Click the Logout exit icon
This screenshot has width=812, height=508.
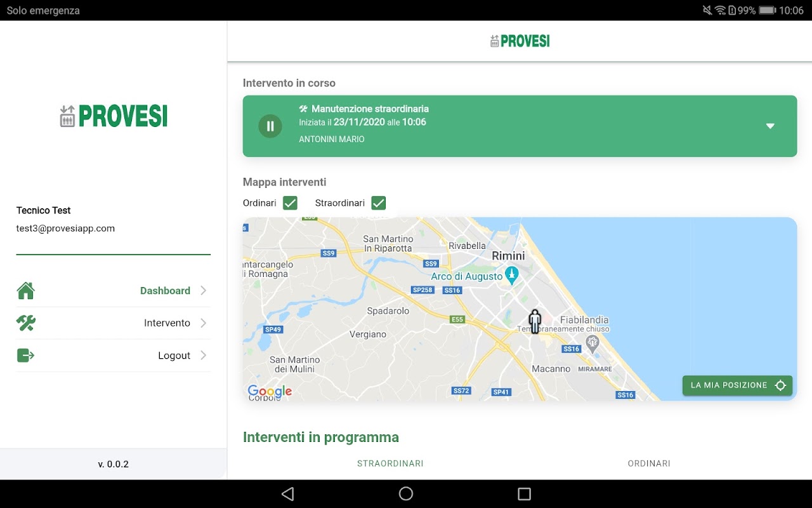(26, 356)
